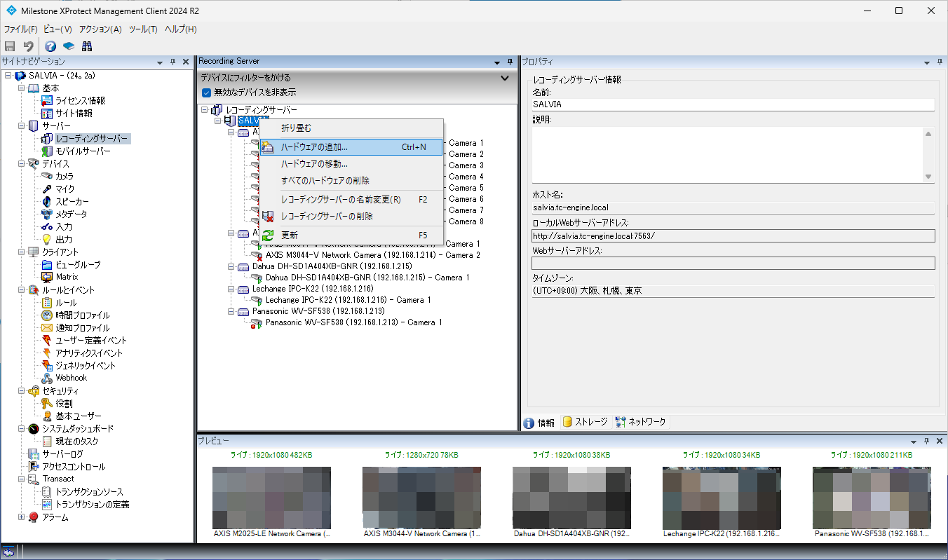Screen dimensions: 948x560
Task: Click the Save toolbar icon
Action: click(x=10, y=46)
